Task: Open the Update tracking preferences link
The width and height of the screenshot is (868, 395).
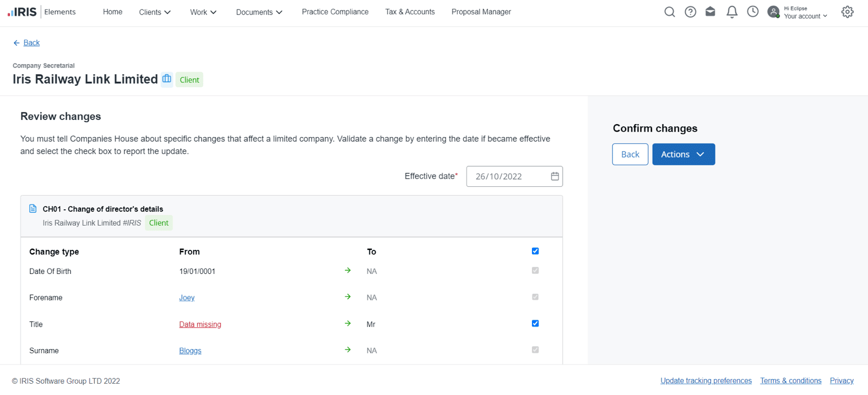Action: tap(706, 381)
